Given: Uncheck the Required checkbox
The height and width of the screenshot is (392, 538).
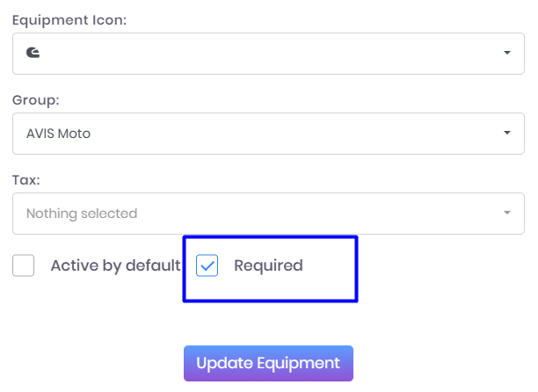Looking at the screenshot, I should click(x=207, y=265).
